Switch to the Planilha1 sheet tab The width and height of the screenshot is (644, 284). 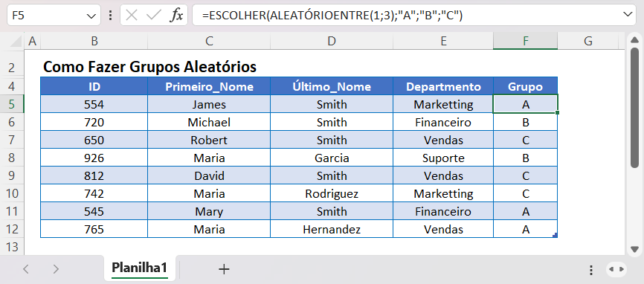(140, 268)
